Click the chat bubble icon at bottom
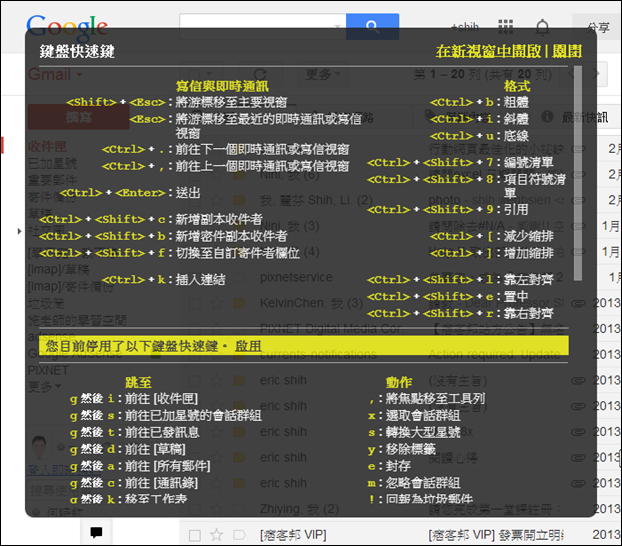This screenshot has width=622, height=546. click(x=96, y=532)
